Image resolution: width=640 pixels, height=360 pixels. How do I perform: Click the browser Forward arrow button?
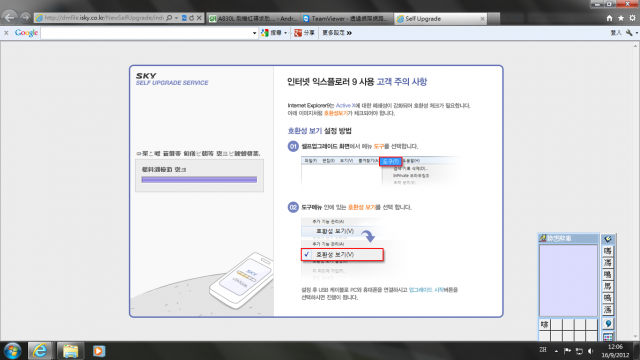[x=25, y=18]
